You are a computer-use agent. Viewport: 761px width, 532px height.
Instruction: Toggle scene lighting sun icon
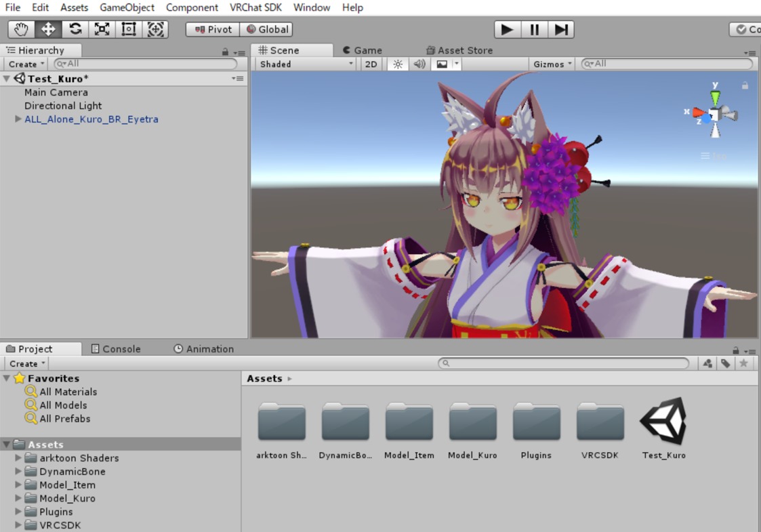click(398, 64)
